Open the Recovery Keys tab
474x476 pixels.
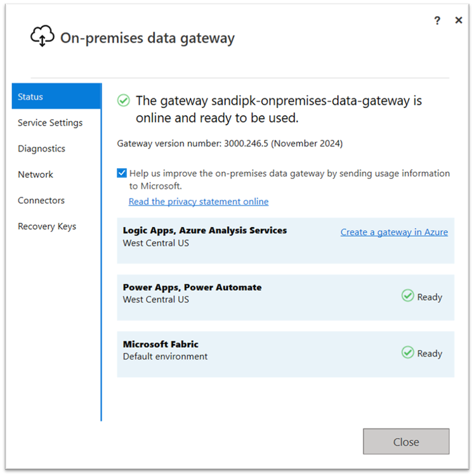tap(47, 227)
